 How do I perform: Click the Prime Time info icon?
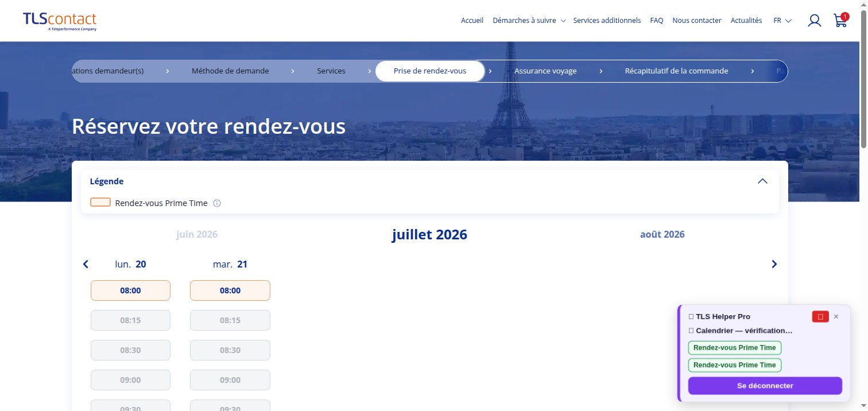coord(217,203)
